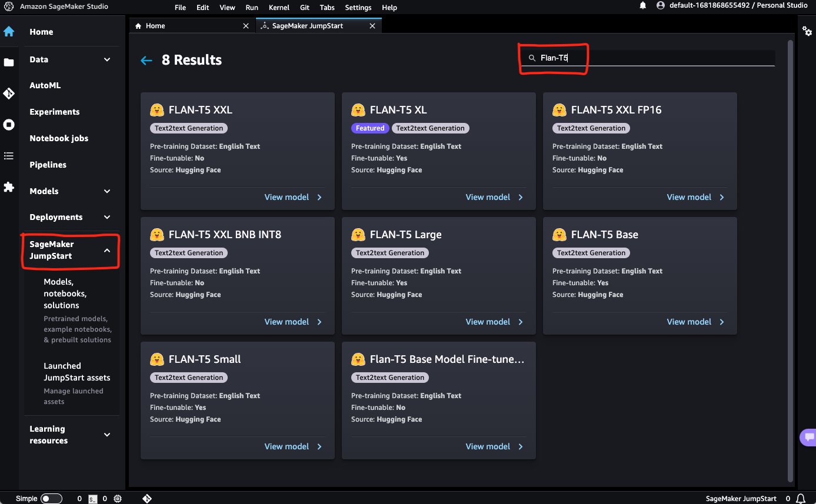The image size is (816, 504).
Task: Click the Text2text Generation tag on FLAN-T5 XXL FP16
Action: coord(591,128)
